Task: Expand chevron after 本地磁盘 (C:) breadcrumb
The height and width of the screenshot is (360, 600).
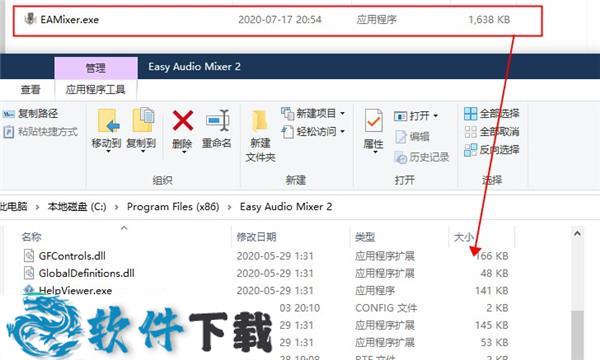Action: (x=116, y=207)
